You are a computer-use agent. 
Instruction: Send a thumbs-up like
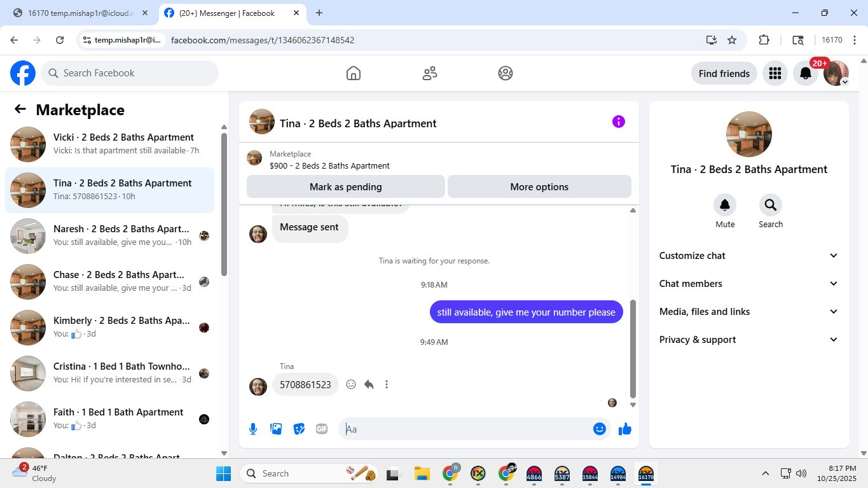coord(625,429)
